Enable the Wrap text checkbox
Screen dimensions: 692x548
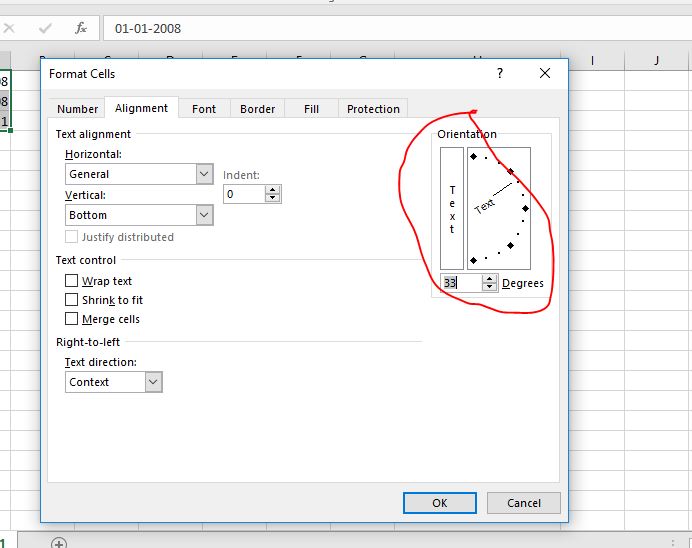click(x=71, y=281)
